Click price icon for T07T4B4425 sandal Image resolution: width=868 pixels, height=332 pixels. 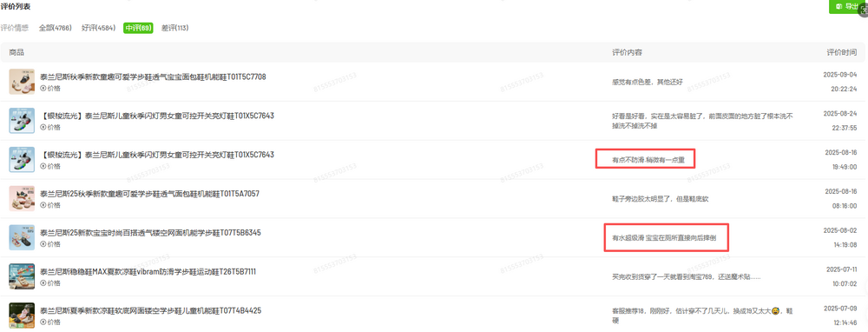(x=43, y=322)
